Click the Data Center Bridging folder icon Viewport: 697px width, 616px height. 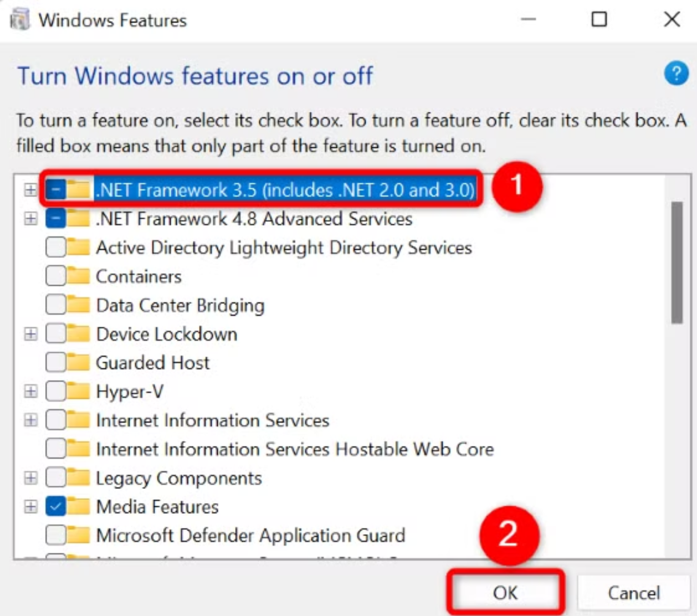point(78,305)
